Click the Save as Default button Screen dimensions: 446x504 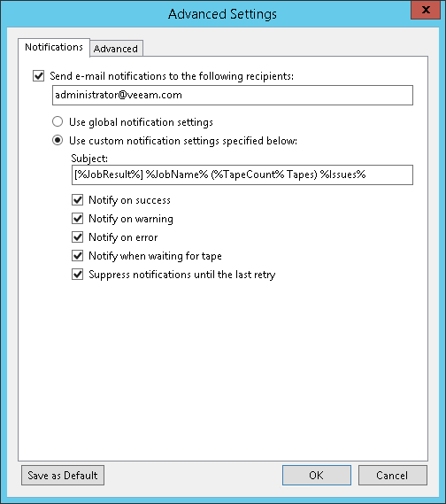(x=63, y=475)
